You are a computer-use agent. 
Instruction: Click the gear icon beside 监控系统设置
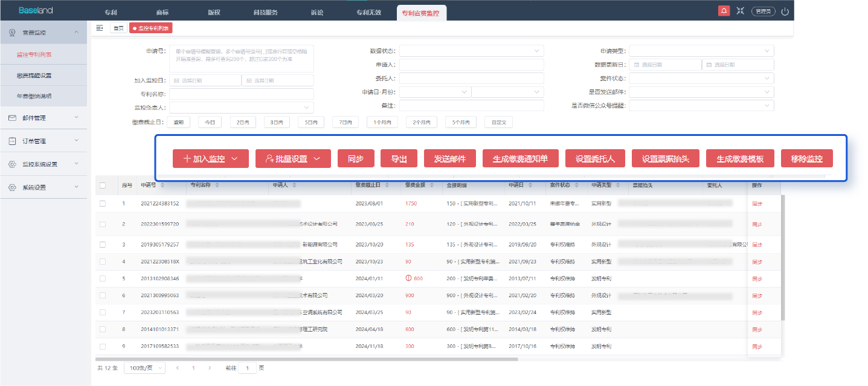[12, 164]
